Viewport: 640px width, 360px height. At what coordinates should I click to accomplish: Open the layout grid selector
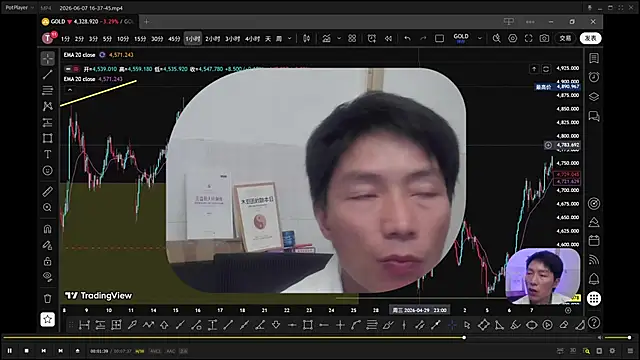352,38
